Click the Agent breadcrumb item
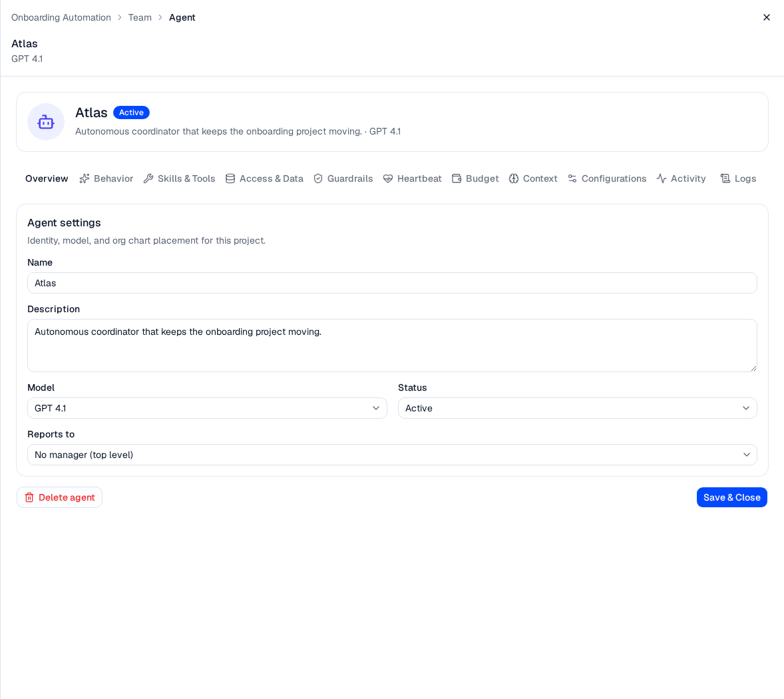 point(182,17)
